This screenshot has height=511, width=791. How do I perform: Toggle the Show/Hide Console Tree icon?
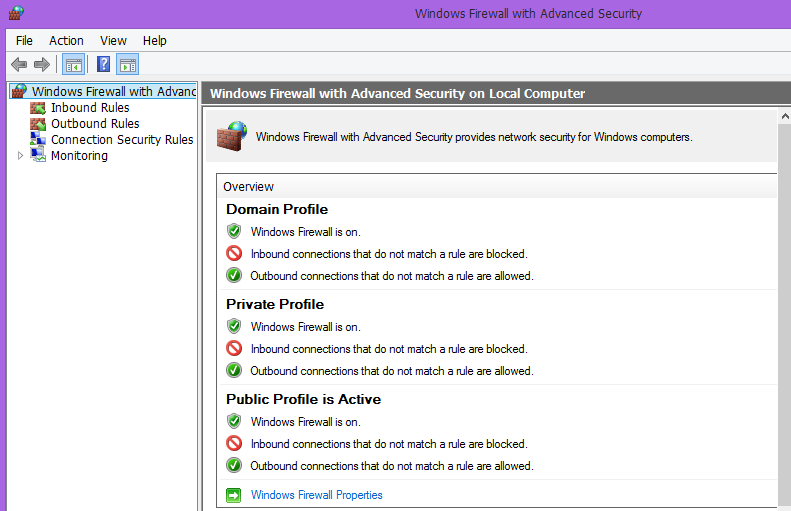tap(74, 65)
